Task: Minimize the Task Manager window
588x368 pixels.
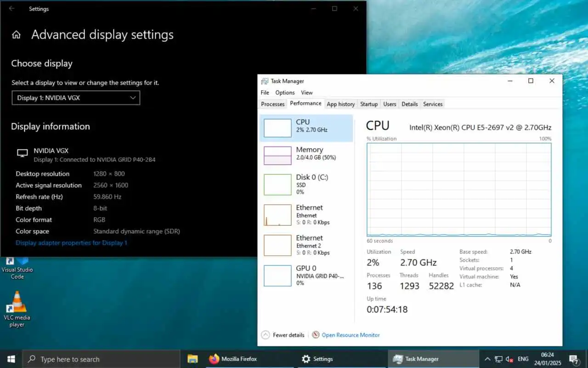Action: click(x=510, y=81)
